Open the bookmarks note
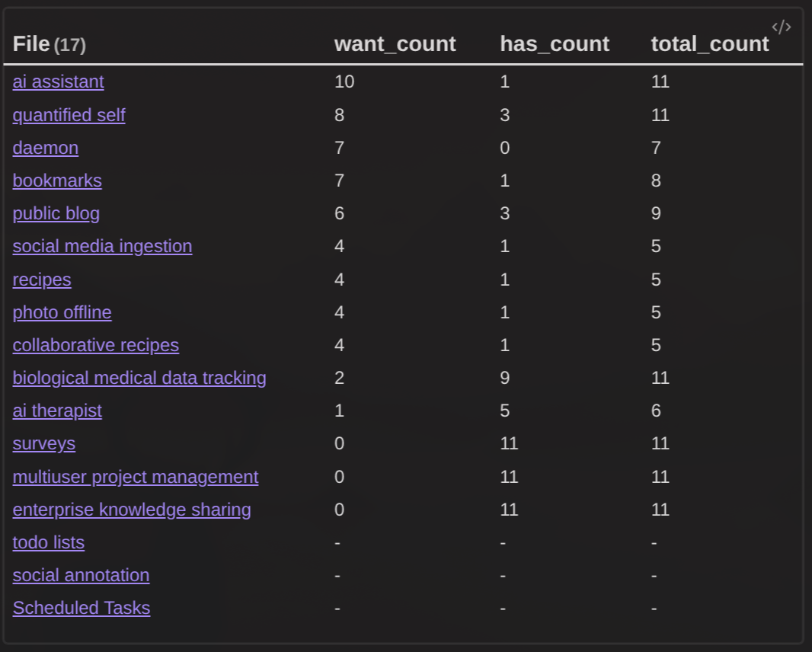 [x=57, y=181]
